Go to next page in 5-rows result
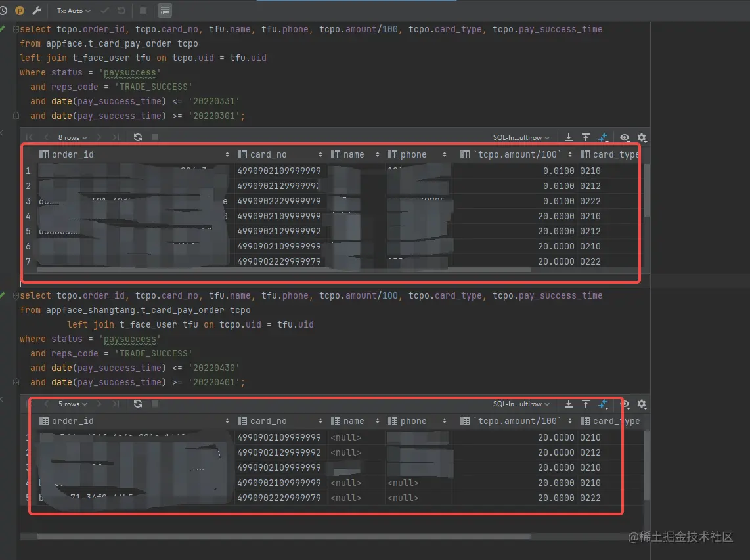 click(x=99, y=404)
